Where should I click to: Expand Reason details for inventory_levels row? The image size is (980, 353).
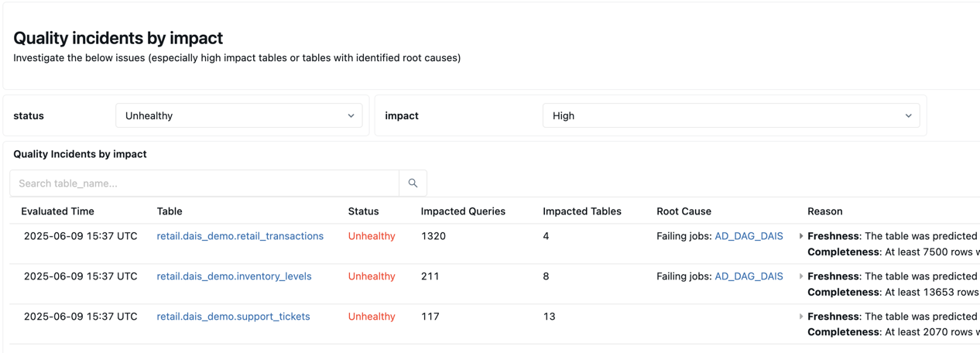click(801, 276)
